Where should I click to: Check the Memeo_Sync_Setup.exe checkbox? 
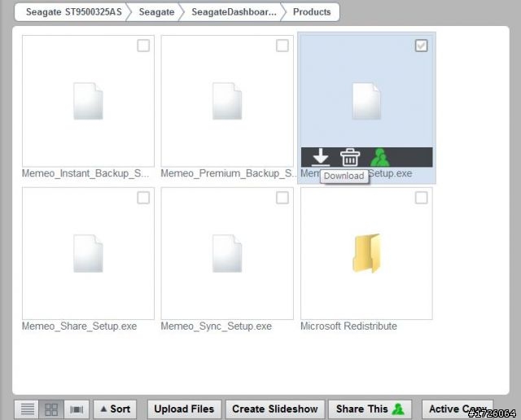click(x=282, y=198)
